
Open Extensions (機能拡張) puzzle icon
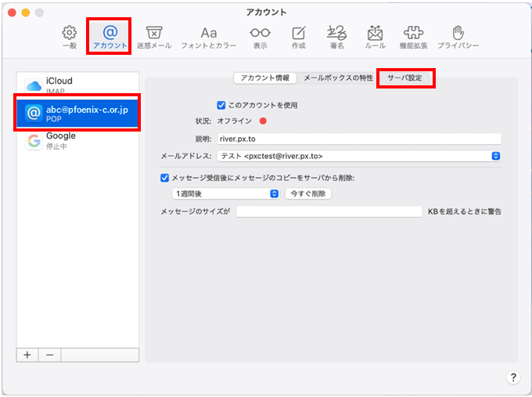tap(413, 37)
